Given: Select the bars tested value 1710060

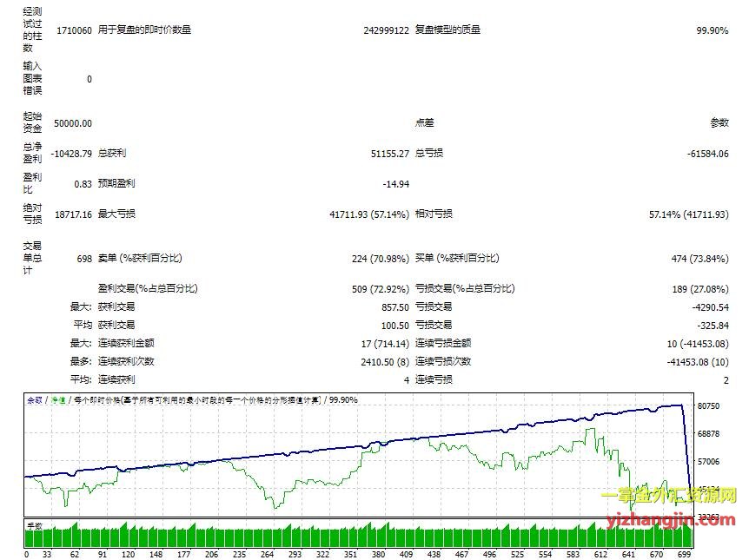Looking at the screenshot, I should 74,30.
